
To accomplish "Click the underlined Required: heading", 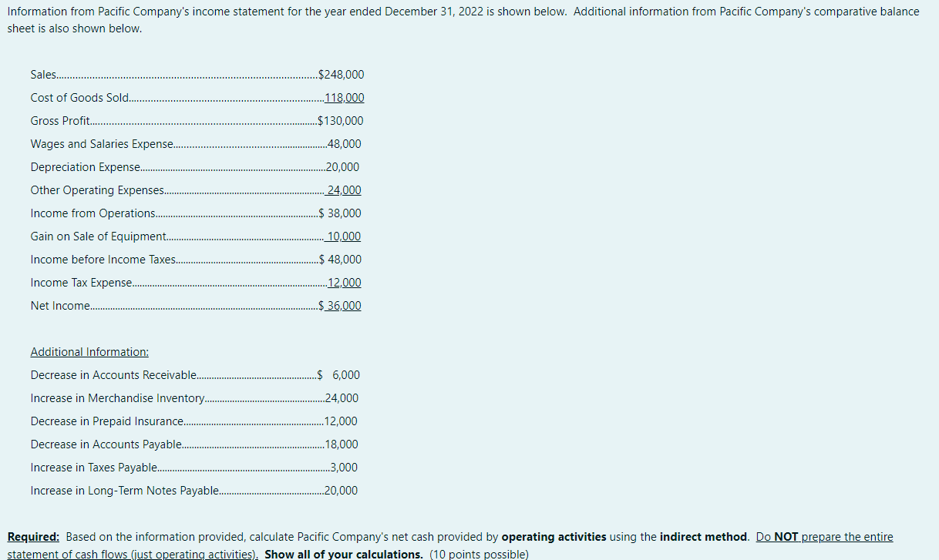I will tap(33, 537).
